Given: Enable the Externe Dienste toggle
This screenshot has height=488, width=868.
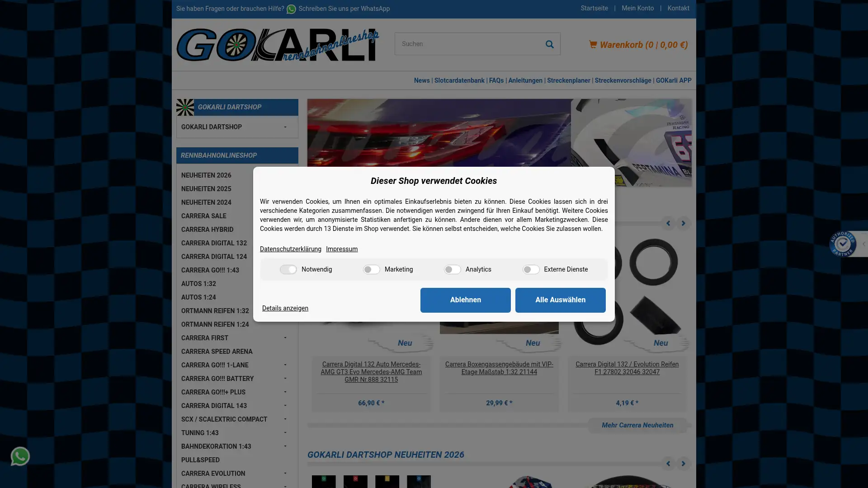Looking at the screenshot, I should [531, 269].
